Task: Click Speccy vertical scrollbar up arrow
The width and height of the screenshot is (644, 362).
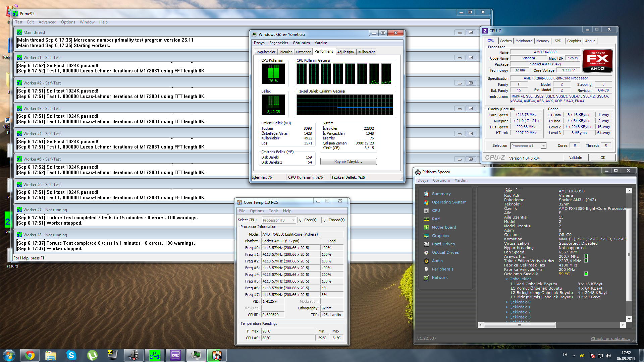Action: pos(629,191)
